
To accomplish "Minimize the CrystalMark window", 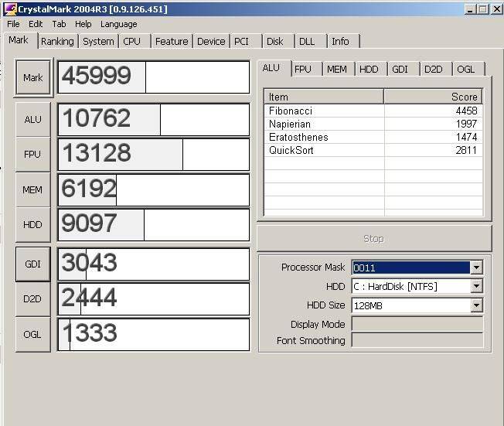I will point(471,9).
